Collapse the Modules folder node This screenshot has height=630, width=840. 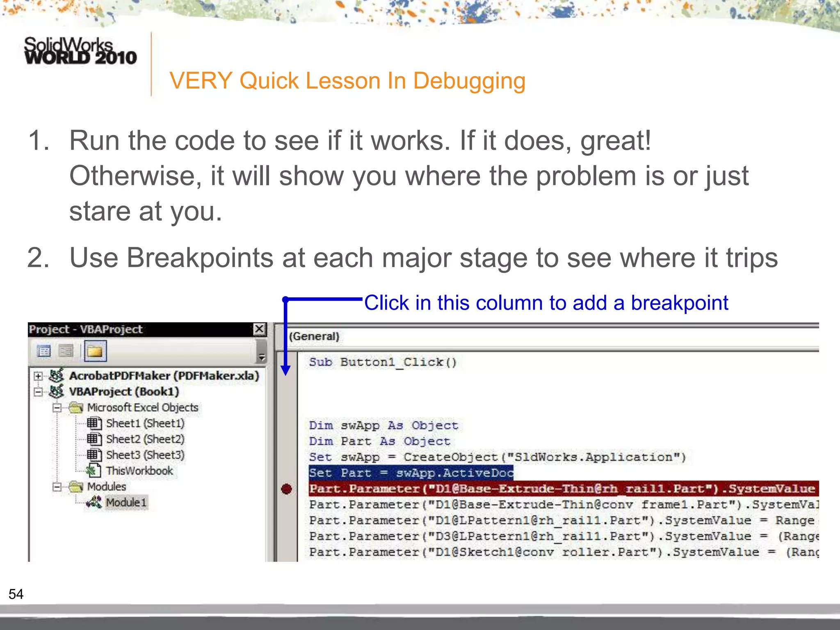tap(57, 487)
